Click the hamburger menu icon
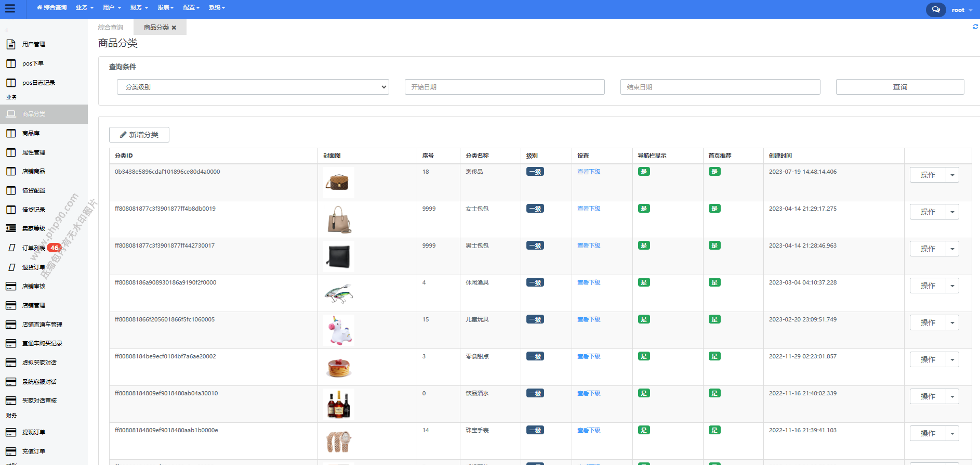This screenshot has height=465, width=980. (10, 8)
